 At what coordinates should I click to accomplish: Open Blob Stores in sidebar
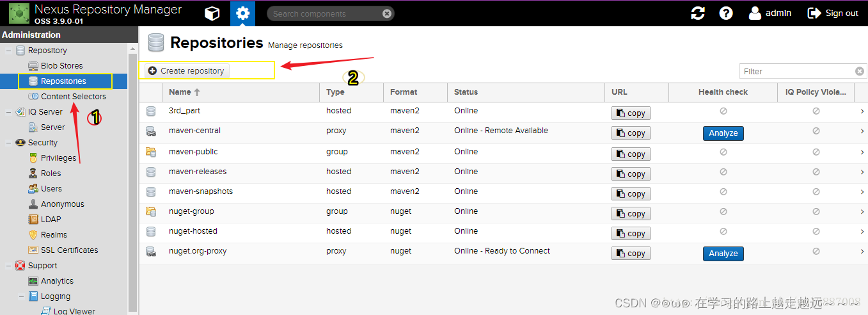[x=61, y=66]
